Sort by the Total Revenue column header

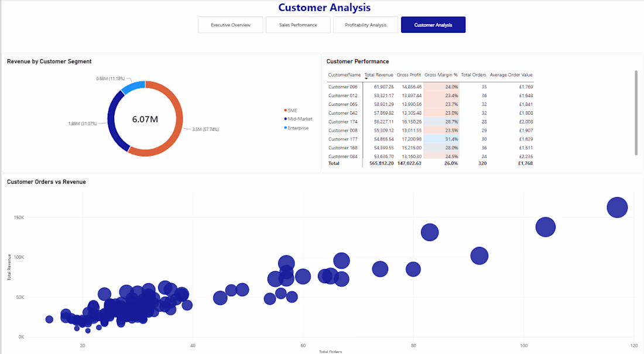(379, 75)
